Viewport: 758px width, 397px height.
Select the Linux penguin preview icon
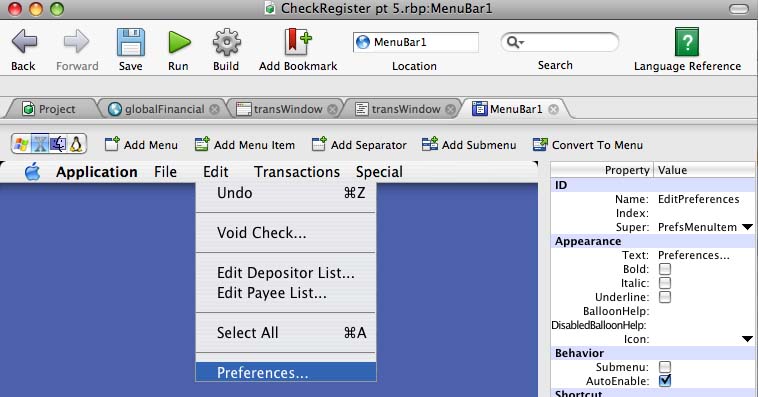76,144
